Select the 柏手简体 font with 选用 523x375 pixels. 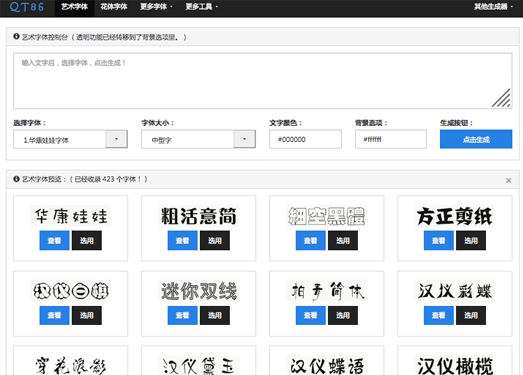point(343,315)
